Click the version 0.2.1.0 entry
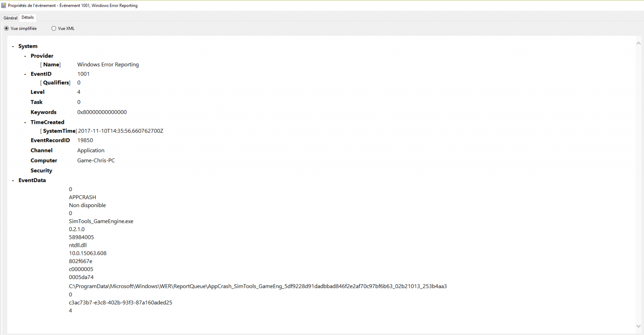Image resolution: width=644 pixels, height=335 pixels. 76,230
